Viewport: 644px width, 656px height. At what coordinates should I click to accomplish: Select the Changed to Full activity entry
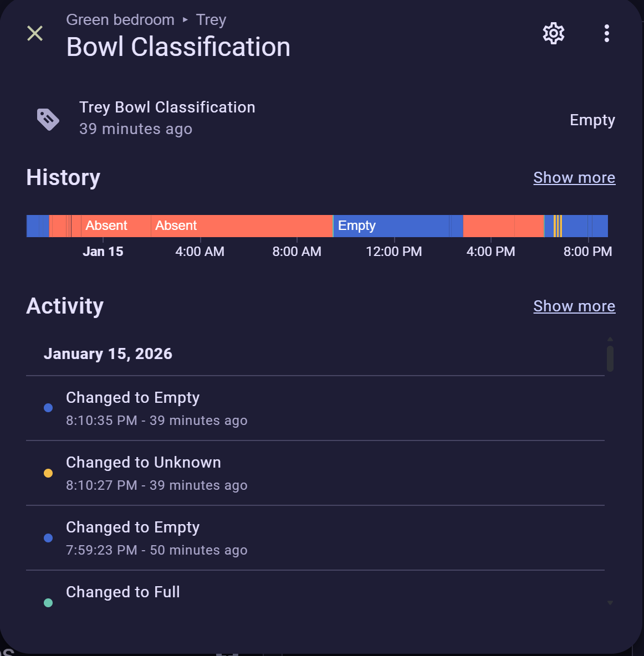pyautogui.click(x=123, y=592)
